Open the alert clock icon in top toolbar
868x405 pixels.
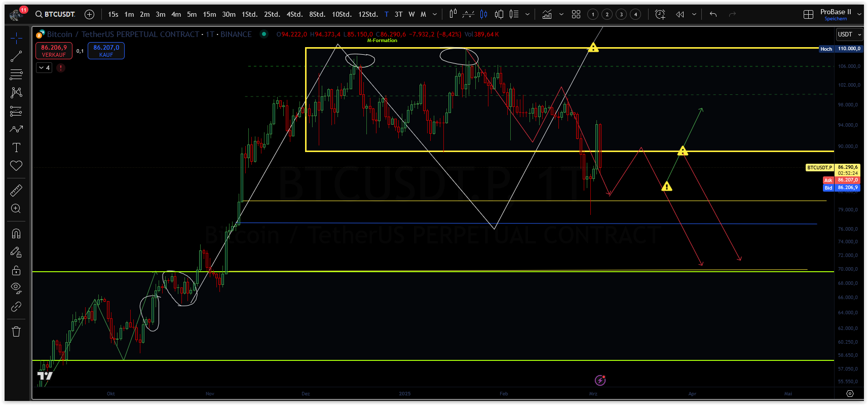click(660, 14)
